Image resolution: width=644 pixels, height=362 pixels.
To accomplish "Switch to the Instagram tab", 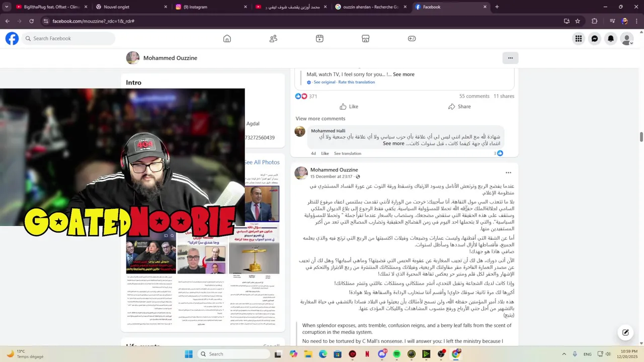I will [x=211, y=7].
